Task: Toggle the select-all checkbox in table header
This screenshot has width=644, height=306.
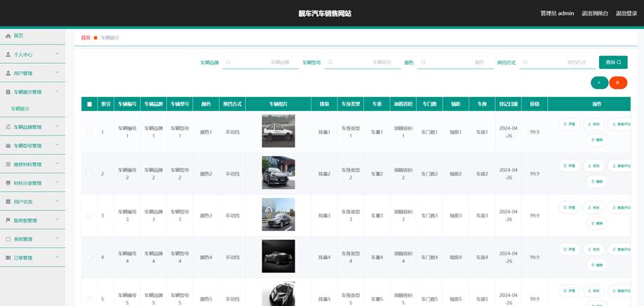Action: click(90, 105)
